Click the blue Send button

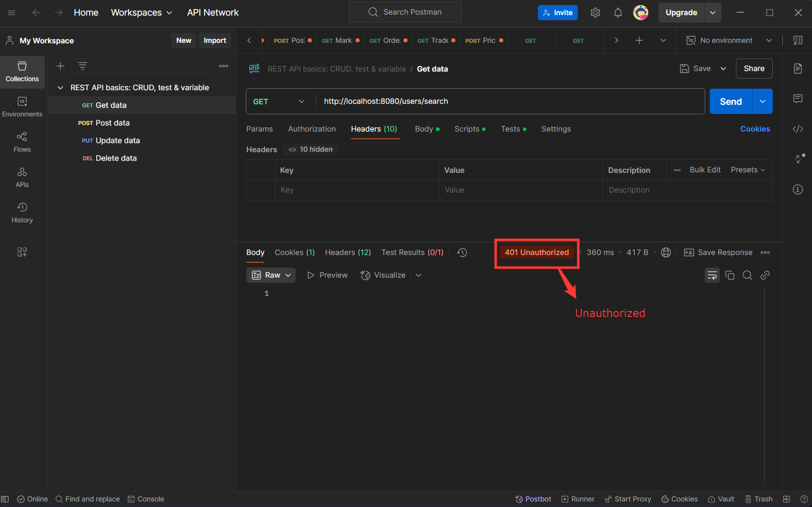point(731,101)
